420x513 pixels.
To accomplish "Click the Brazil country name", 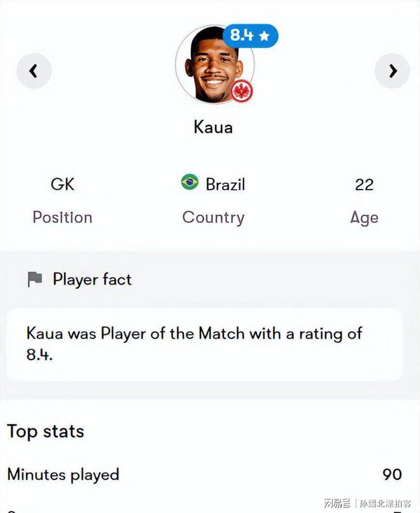I will click(x=225, y=185).
